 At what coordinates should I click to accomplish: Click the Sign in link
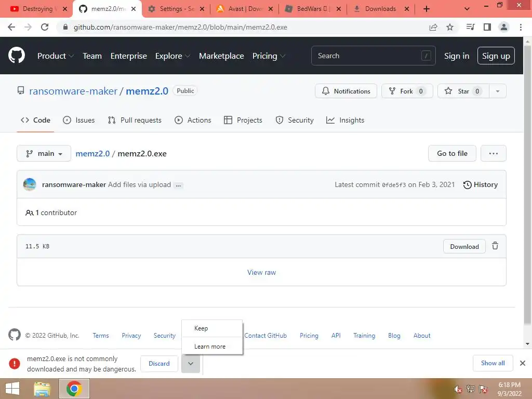pyautogui.click(x=457, y=56)
